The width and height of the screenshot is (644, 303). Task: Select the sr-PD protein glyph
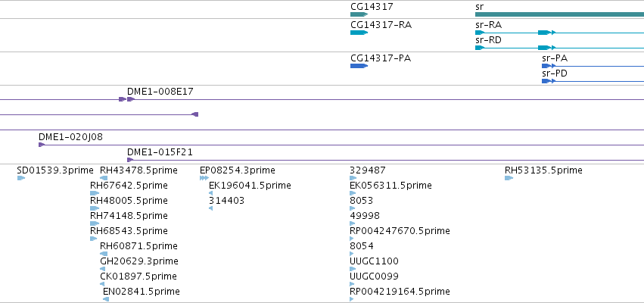[x=549, y=81]
